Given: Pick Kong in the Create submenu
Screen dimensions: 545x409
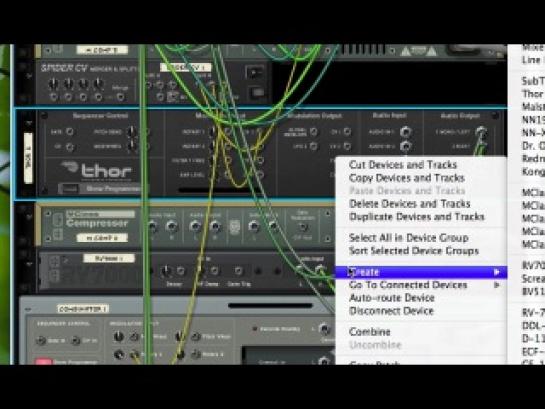Looking at the screenshot, I should pyautogui.click(x=533, y=171).
